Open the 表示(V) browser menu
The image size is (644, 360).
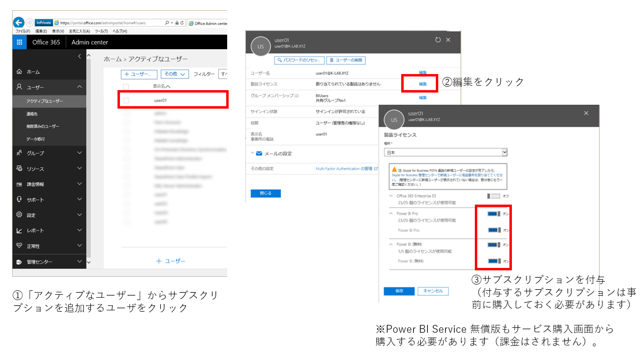[x=59, y=31]
